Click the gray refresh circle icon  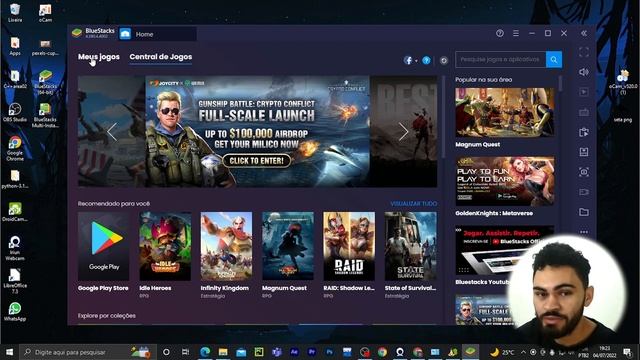(x=444, y=61)
